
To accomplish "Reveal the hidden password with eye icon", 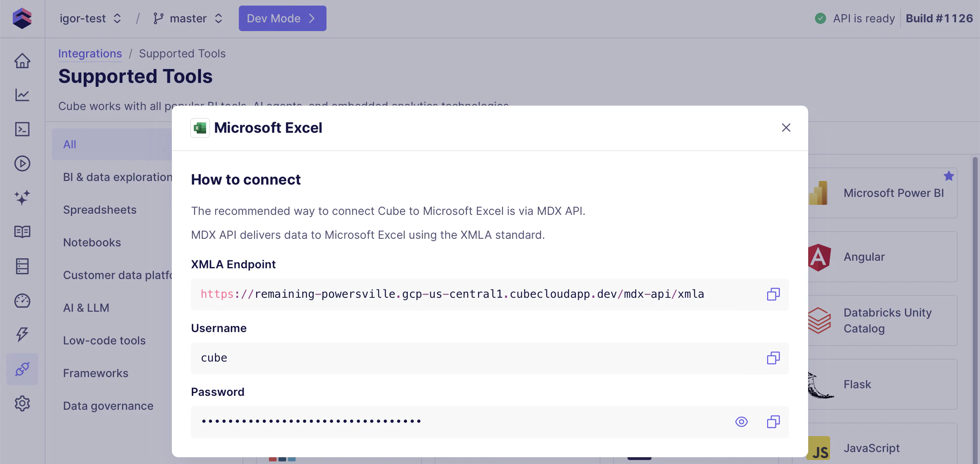I will pyautogui.click(x=741, y=422).
